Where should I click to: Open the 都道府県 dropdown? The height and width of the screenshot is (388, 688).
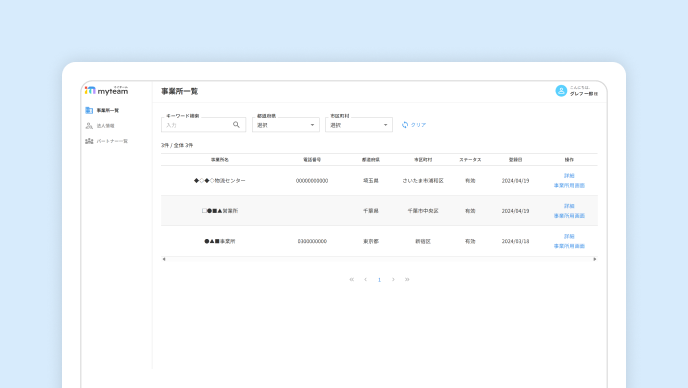click(x=286, y=125)
